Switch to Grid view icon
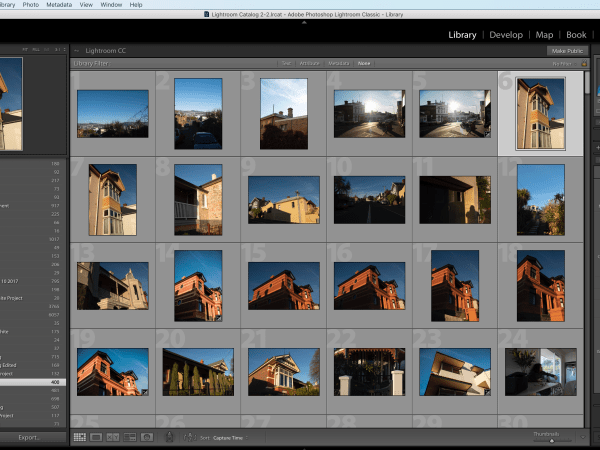This screenshot has height=450, width=600. [x=80, y=437]
